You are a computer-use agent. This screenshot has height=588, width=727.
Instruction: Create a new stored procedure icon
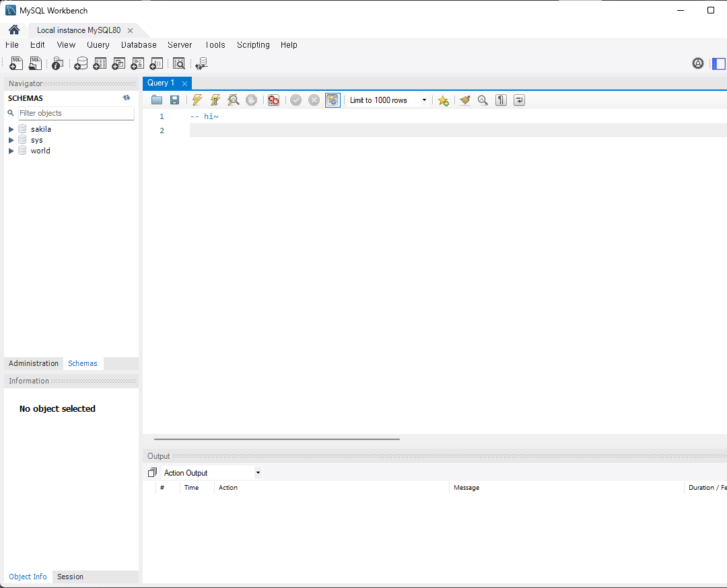tap(137, 63)
